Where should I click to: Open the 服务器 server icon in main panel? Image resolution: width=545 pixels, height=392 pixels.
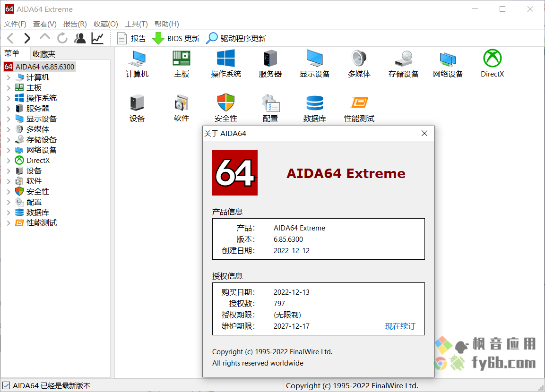[x=270, y=64]
